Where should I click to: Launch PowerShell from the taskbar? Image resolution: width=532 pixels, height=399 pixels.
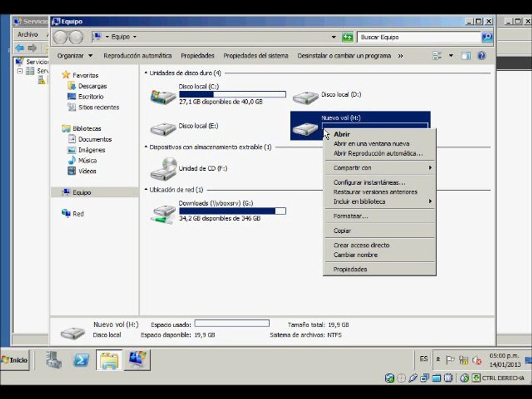pos(81,360)
